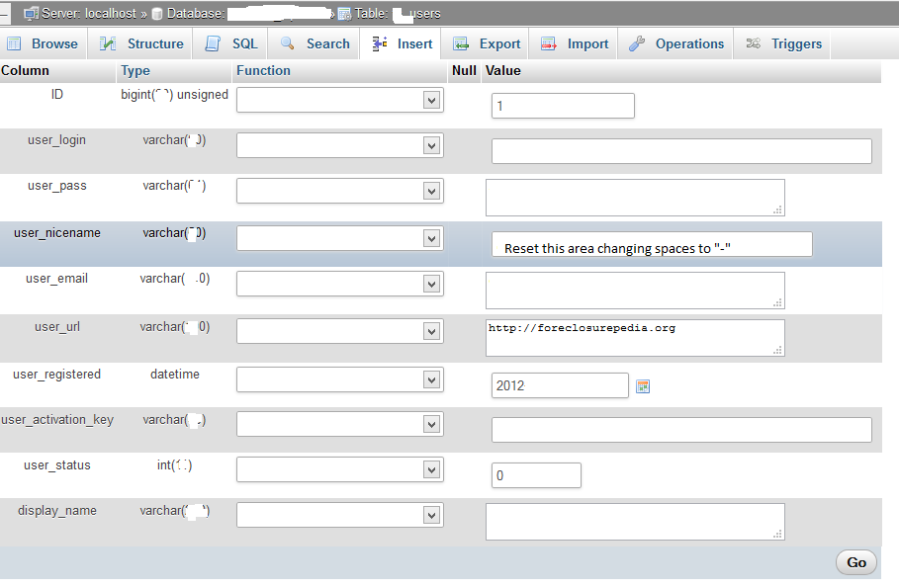Viewport: 899px width, 588px height.
Task: Click the user_nicename value field
Action: [x=652, y=244]
